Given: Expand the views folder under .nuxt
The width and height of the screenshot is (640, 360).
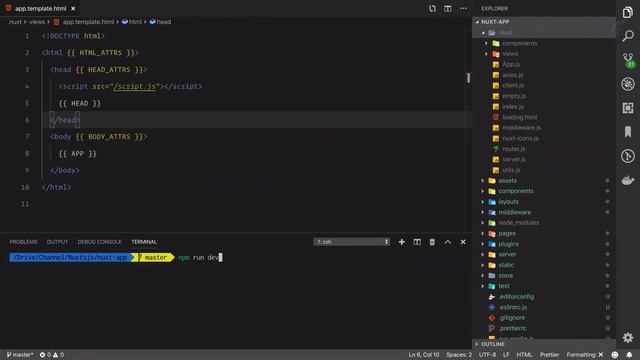Looking at the screenshot, I should click(544, 54).
